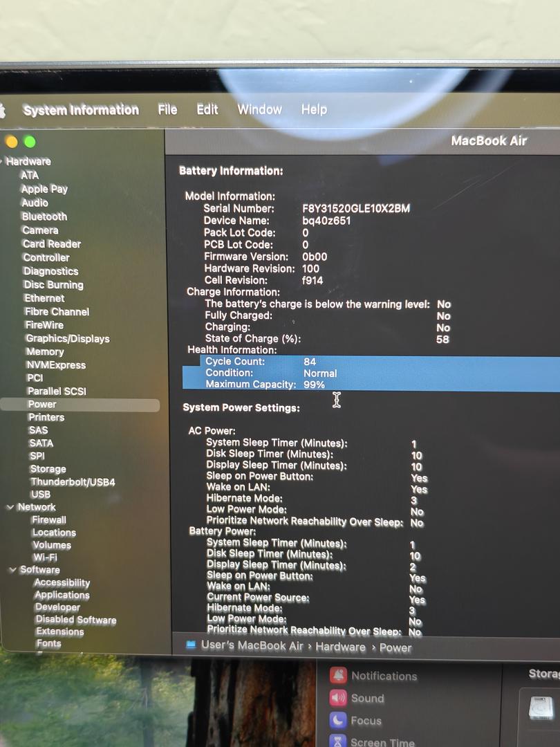The image size is (560, 747).
Task: Open Focus moon icon in System Settings
Action: pos(337,720)
